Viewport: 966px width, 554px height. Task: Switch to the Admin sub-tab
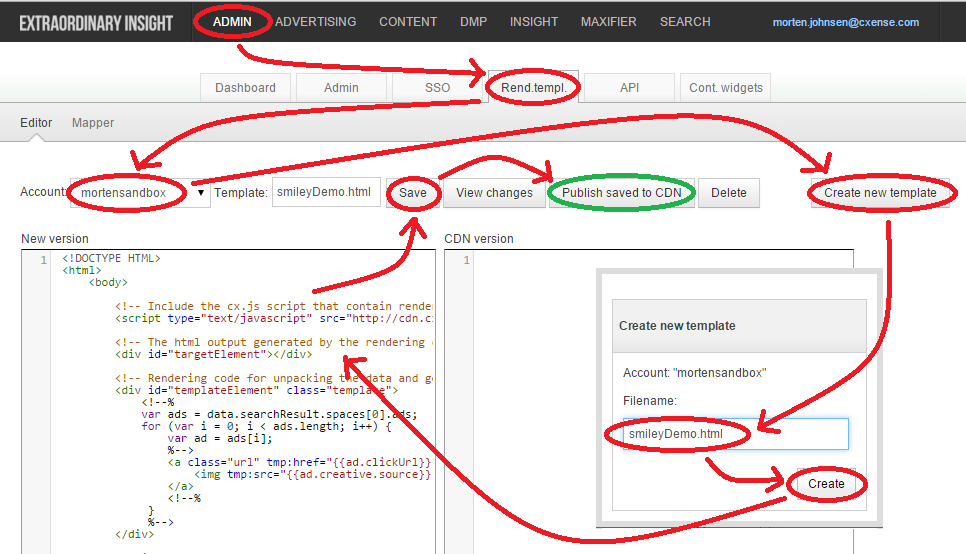tap(341, 88)
